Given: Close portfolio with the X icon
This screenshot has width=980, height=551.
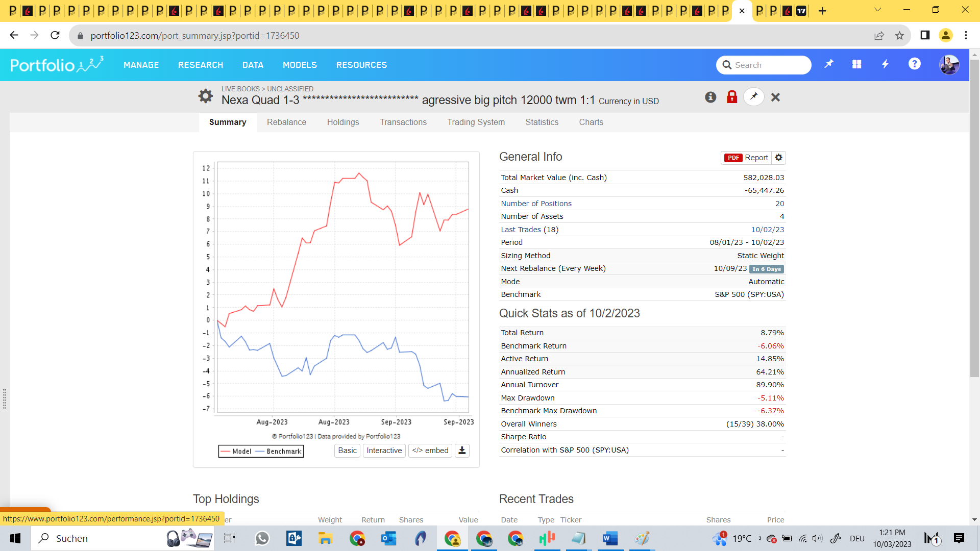Looking at the screenshot, I should coord(775,97).
